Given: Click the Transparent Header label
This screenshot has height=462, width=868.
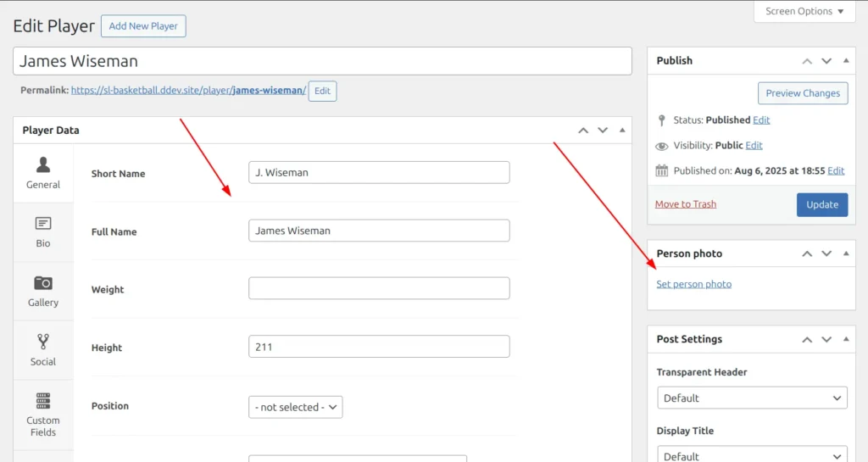Looking at the screenshot, I should click(x=701, y=372).
